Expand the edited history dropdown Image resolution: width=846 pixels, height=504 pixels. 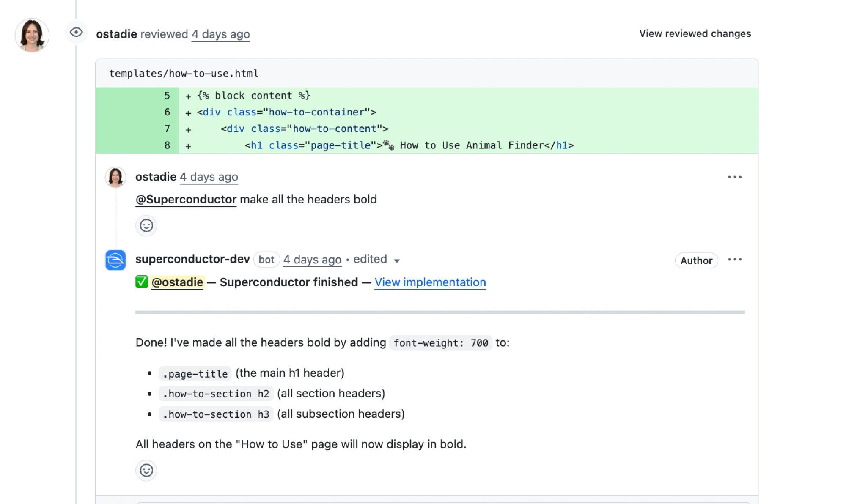[x=376, y=259]
